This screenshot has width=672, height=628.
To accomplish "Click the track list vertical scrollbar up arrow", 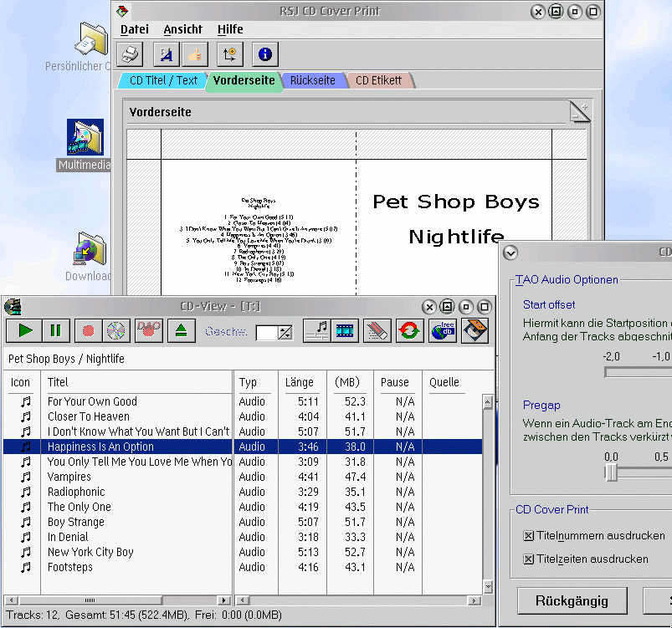I will coord(488,402).
